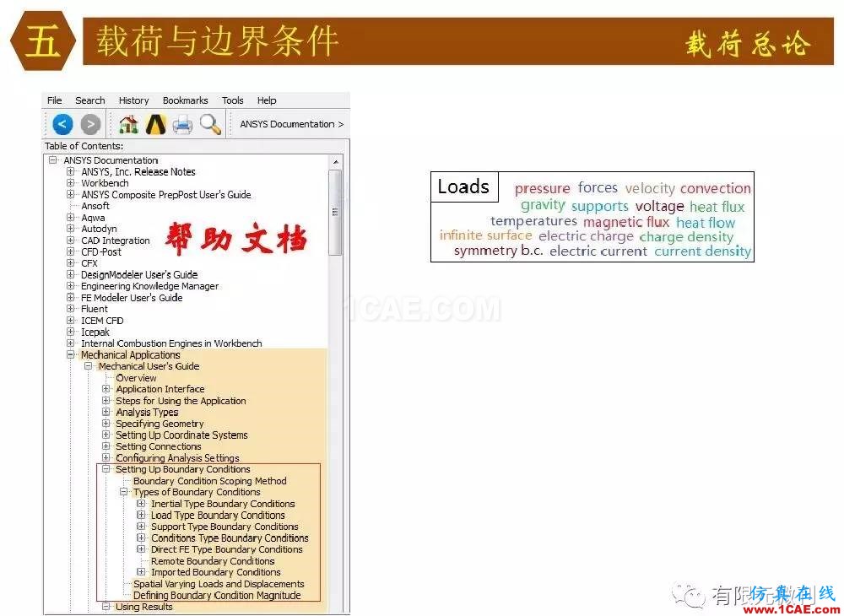Expand Configuring Analysis Settings node
Screen dimensions: 844x616
106,458
